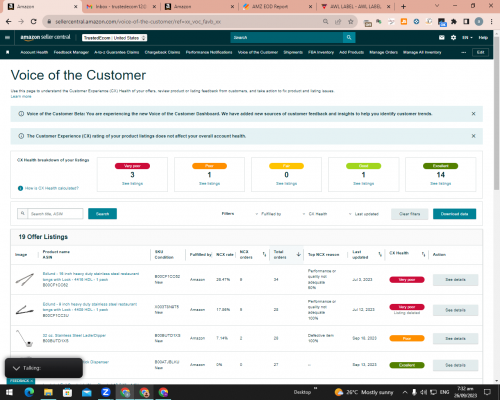This screenshot has width=500, height=400.
Task: Open new browser tab with plus icon
Action: [x=403, y=7]
